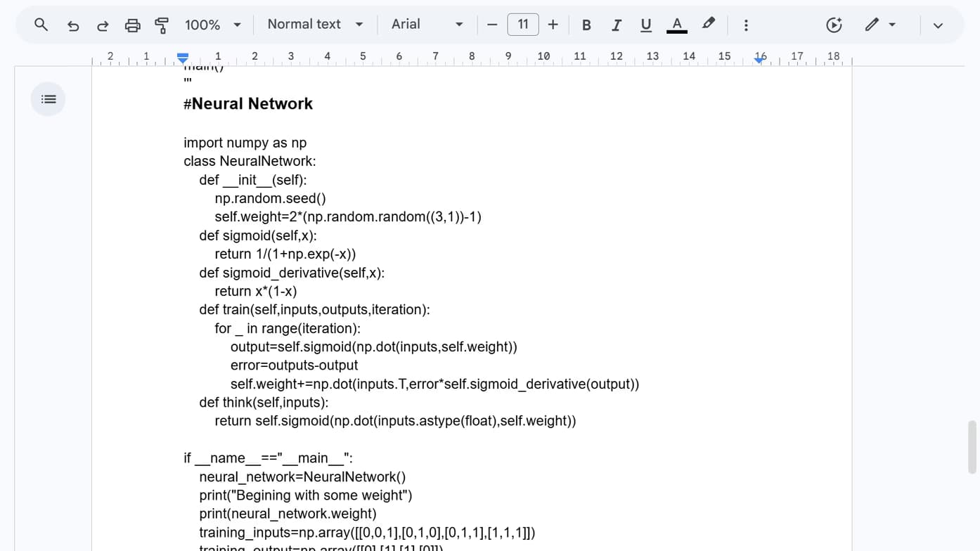Open the more toolbar options menu
The width and height of the screenshot is (980, 551).
tap(745, 24)
